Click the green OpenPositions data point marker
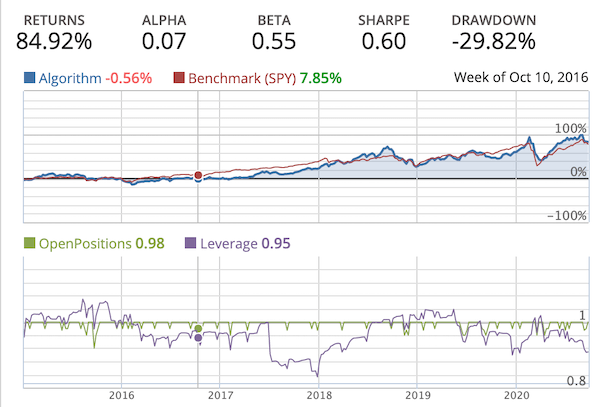The image size is (600, 407). click(x=198, y=328)
